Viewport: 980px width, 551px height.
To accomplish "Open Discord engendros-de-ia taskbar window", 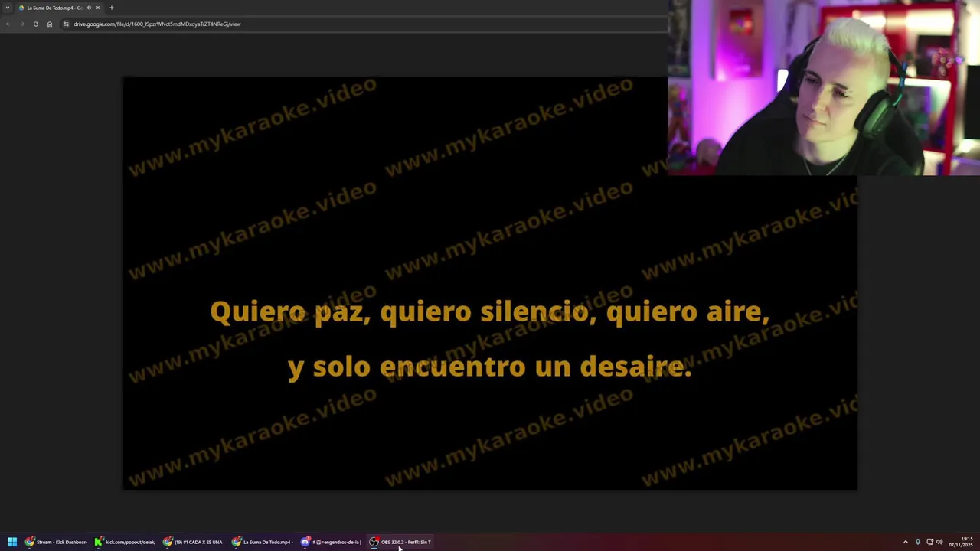I will click(x=332, y=542).
